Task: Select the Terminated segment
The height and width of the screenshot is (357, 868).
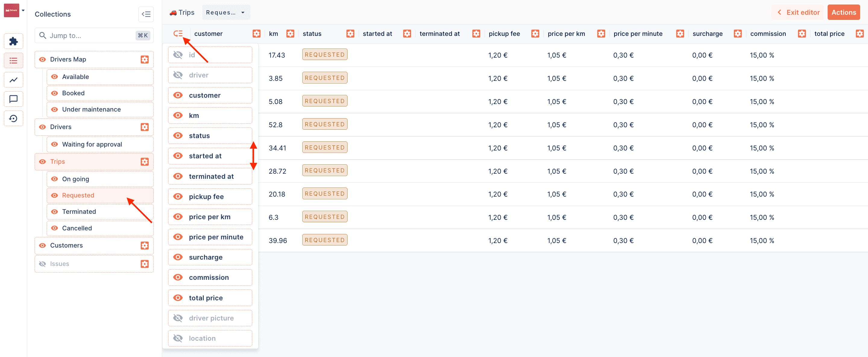Action: point(79,212)
